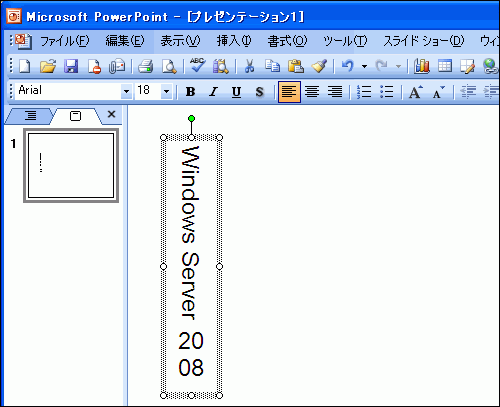Decrease paragraph indent level
Viewport: 500px width, 407px height.
click(x=468, y=92)
